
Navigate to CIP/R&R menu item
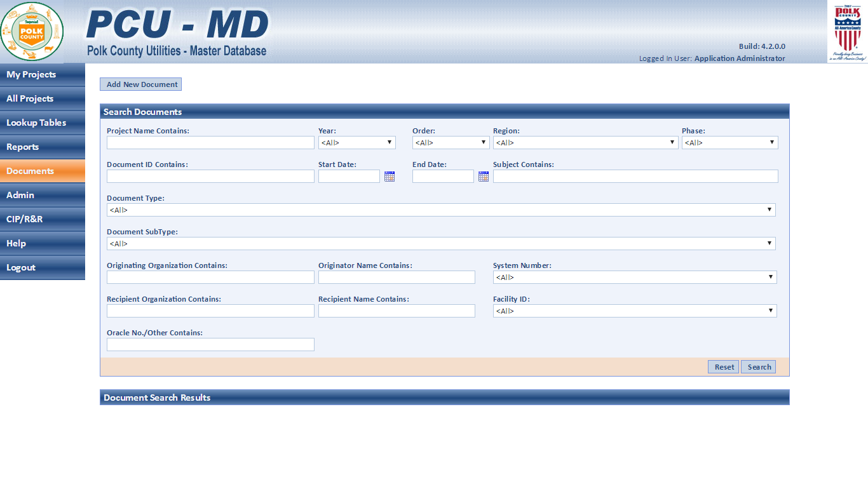coord(42,220)
